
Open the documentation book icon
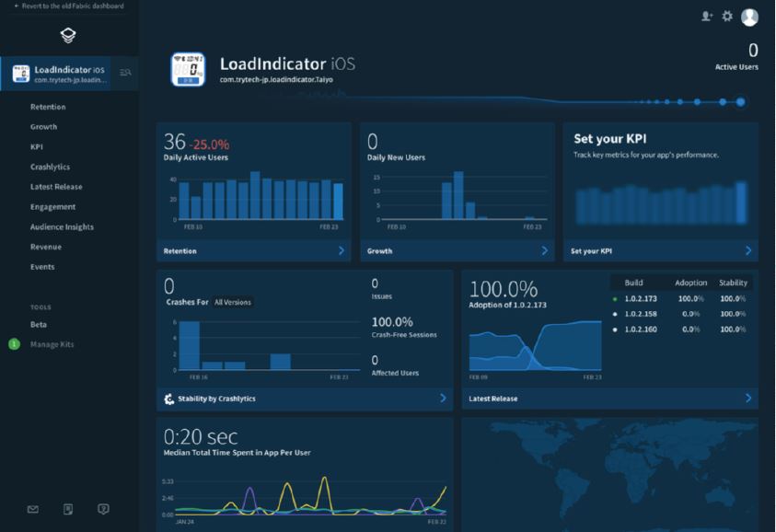[x=68, y=509]
